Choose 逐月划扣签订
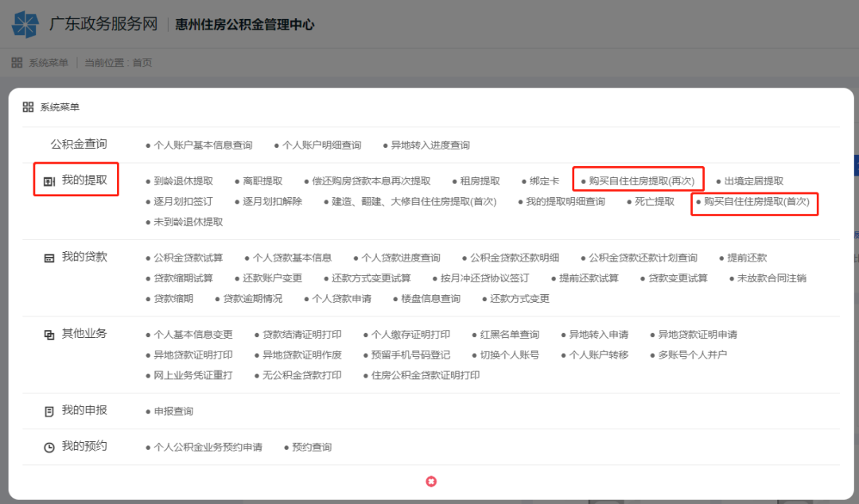 pyautogui.click(x=183, y=202)
